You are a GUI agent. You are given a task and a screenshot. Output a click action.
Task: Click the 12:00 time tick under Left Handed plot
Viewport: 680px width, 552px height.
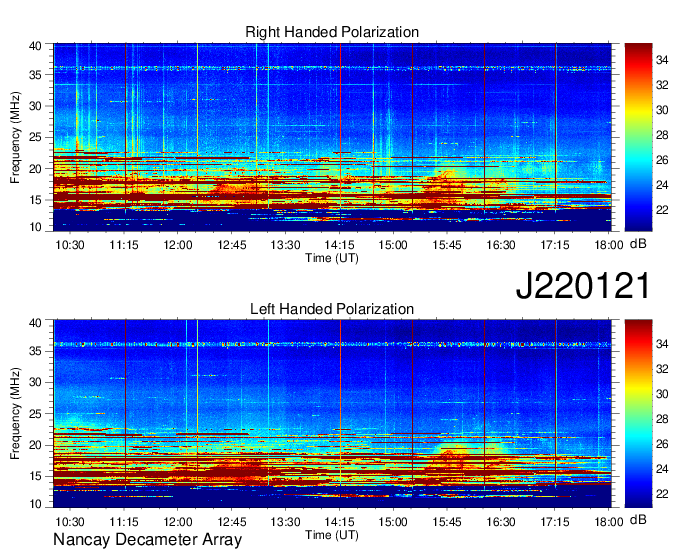tap(178, 522)
